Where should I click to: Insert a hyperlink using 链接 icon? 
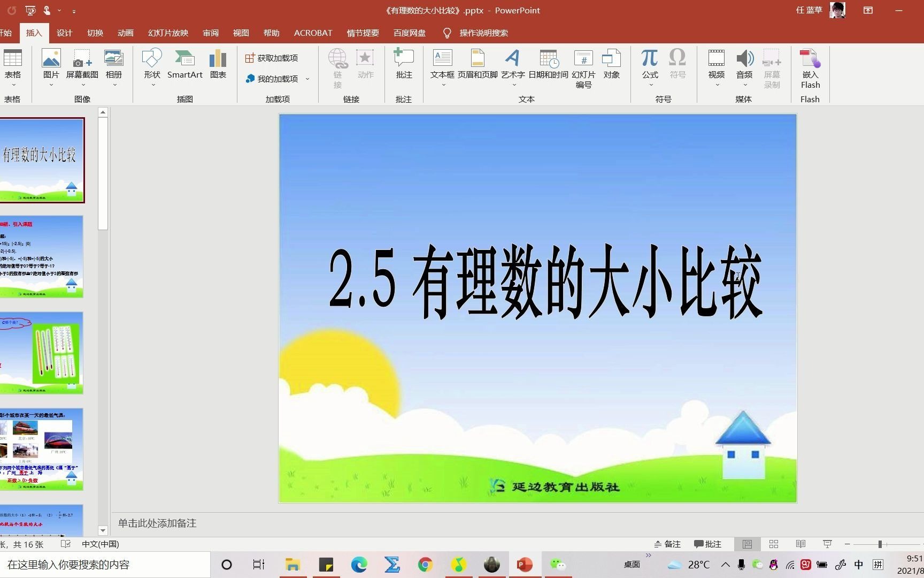(337, 64)
